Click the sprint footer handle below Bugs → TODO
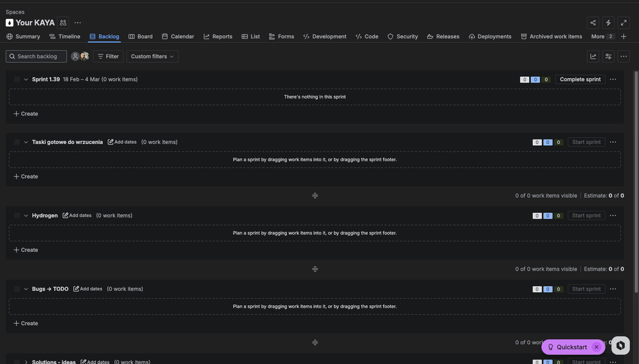Viewport: 639px width, 364px height. point(315,342)
